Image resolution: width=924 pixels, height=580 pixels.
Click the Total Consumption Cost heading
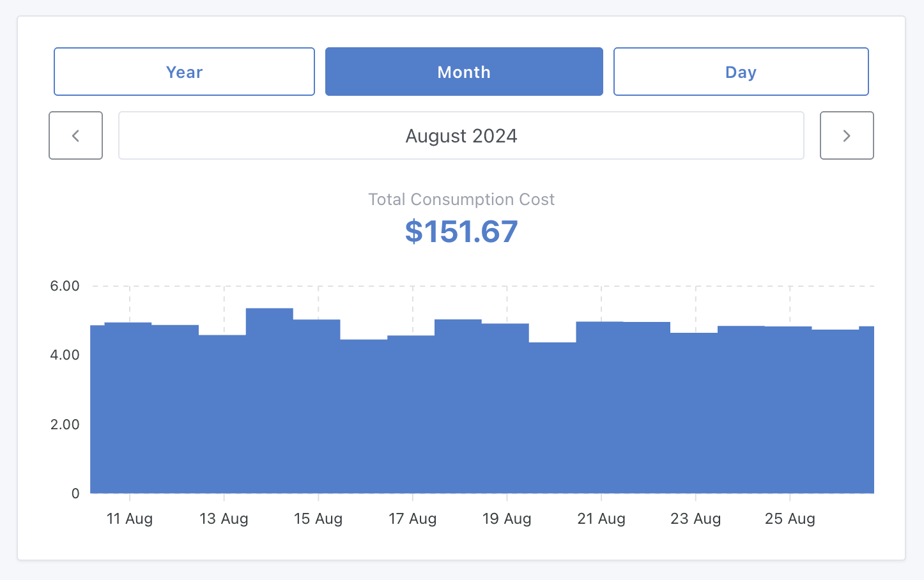(461, 199)
